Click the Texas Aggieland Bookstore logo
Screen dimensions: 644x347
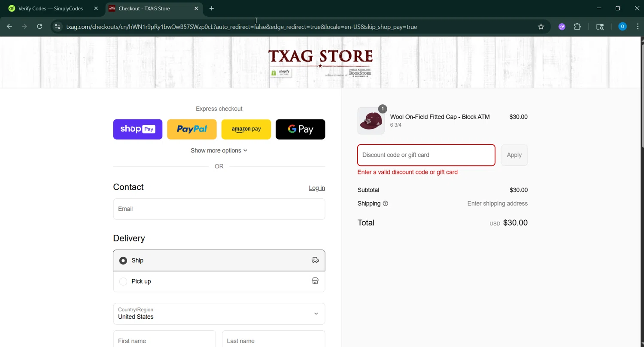tap(360, 73)
